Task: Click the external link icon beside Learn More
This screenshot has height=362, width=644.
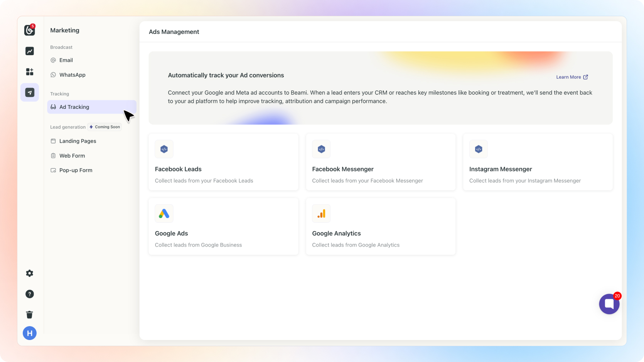Action: [585, 77]
